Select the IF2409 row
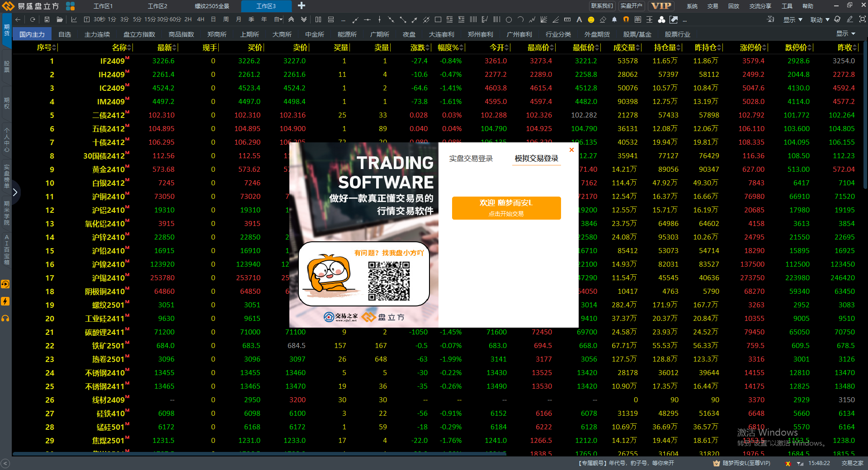This screenshot has width=868, height=470. click(x=437, y=61)
